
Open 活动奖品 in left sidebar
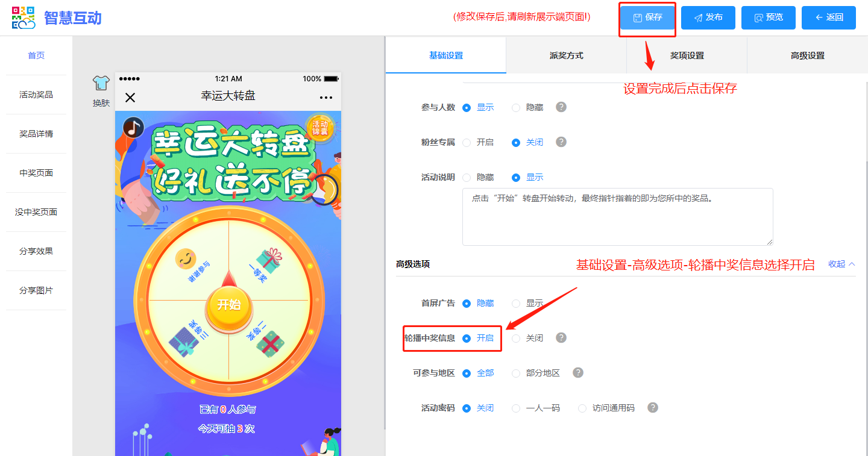pos(36,95)
